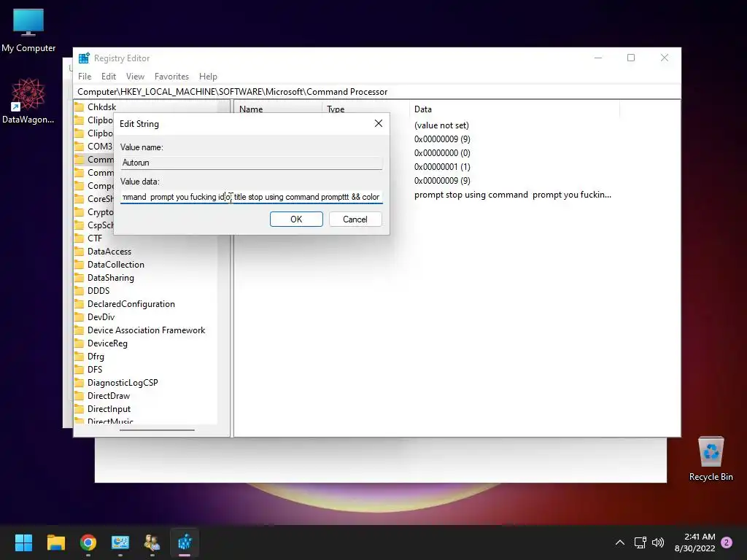
Task: Open File Explorer from the taskbar
Action: 55,542
